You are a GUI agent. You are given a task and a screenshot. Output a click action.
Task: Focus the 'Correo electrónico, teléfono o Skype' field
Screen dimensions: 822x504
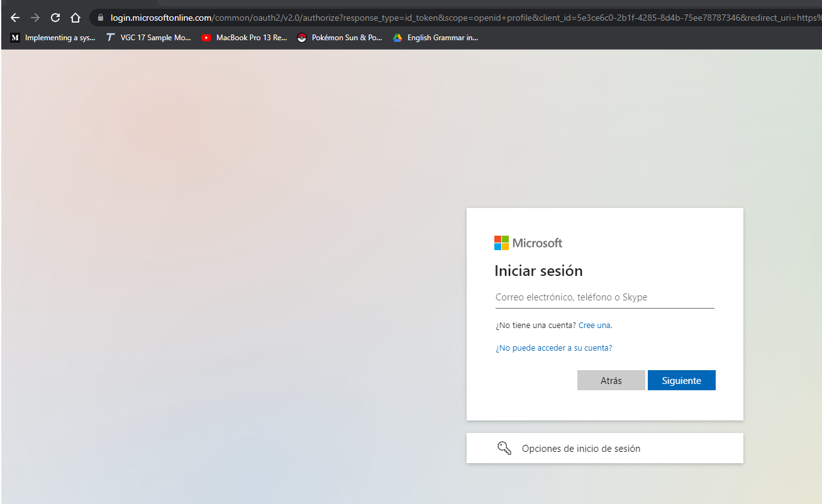click(604, 297)
